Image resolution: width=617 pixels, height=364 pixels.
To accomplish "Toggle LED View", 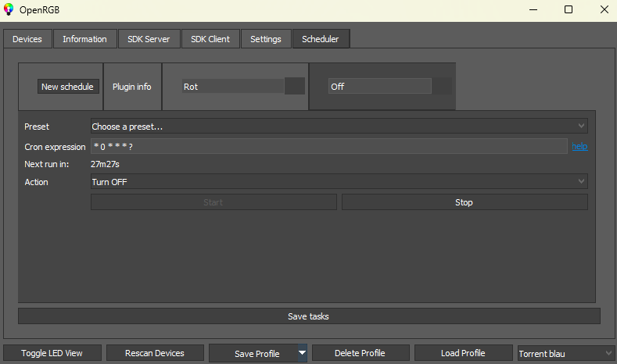I will pyautogui.click(x=52, y=353).
